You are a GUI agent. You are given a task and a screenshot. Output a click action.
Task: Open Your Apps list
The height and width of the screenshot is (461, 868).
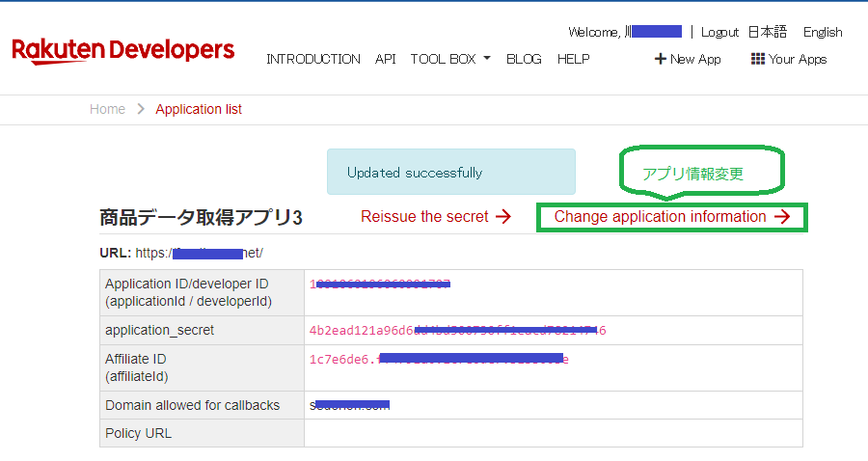(x=789, y=59)
